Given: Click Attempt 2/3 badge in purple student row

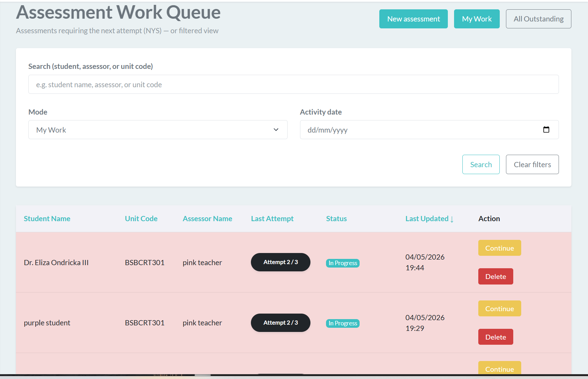Looking at the screenshot, I should coord(281,323).
